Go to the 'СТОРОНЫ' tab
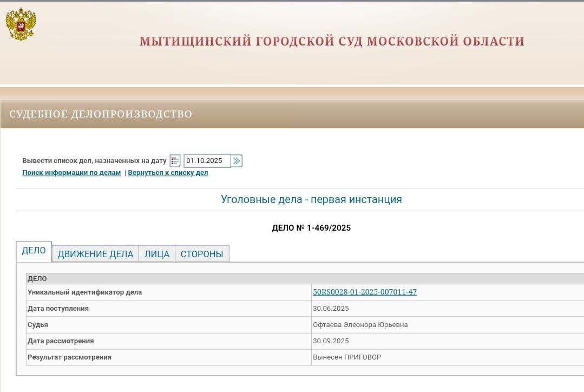Viewport: 584px width, 392px height. point(202,254)
